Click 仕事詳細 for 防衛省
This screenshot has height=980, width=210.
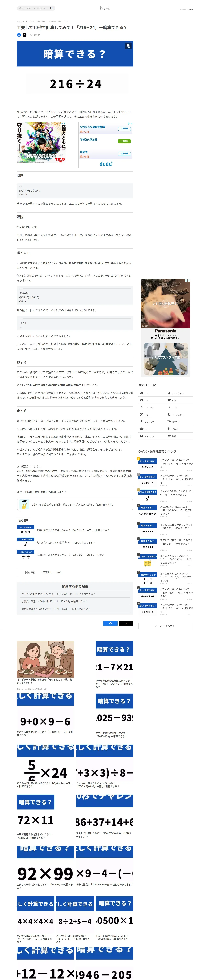(124, 154)
